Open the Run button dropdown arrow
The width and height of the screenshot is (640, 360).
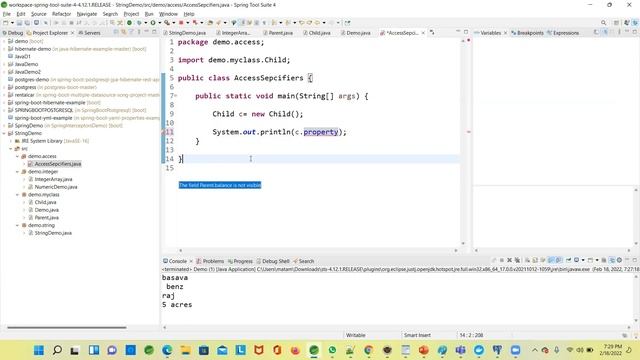(160, 23)
